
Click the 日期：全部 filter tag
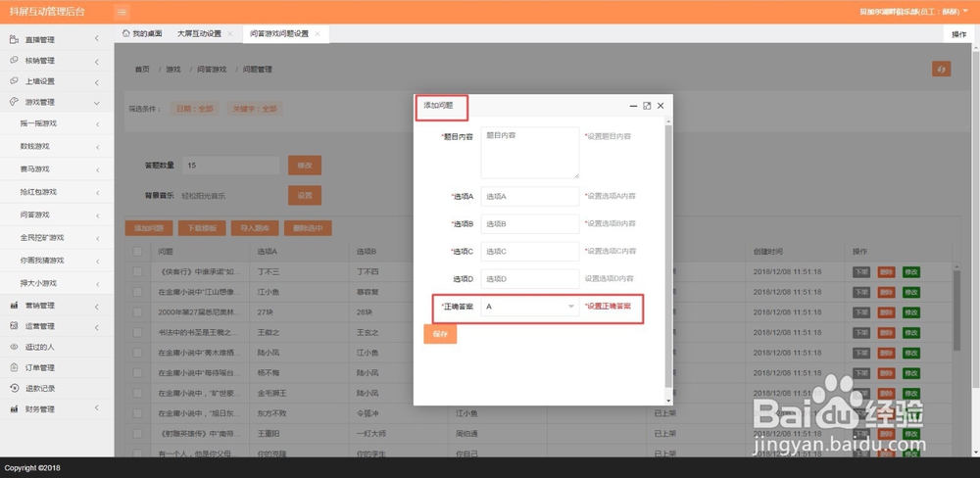(194, 109)
